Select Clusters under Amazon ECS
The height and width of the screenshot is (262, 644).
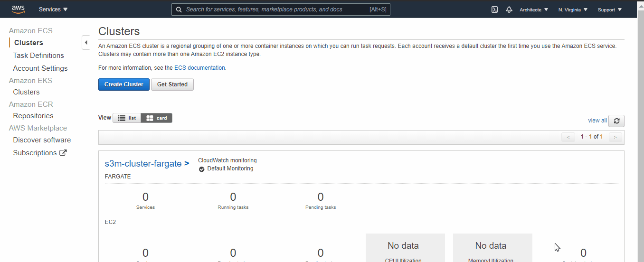tap(28, 43)
